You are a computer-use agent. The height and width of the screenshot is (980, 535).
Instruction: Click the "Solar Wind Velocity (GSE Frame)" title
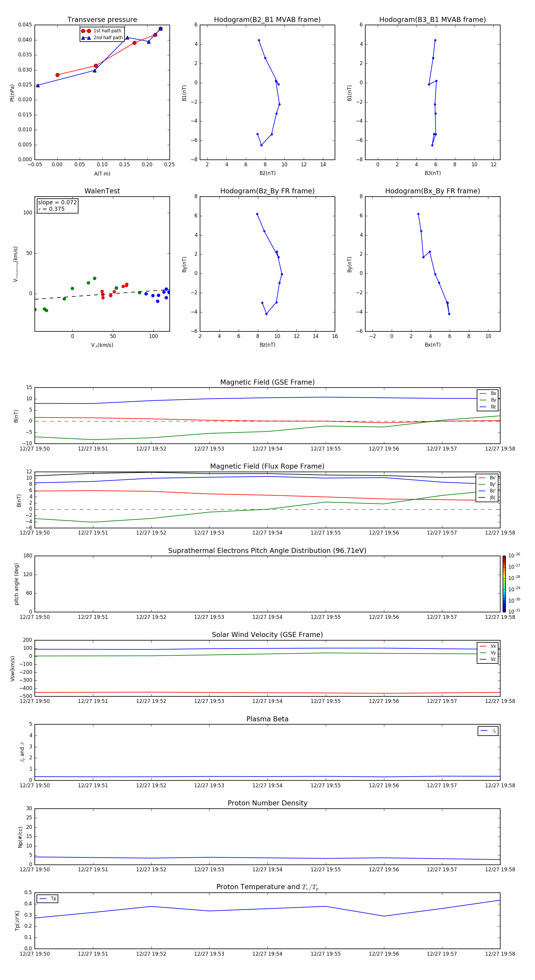[267, 635]
